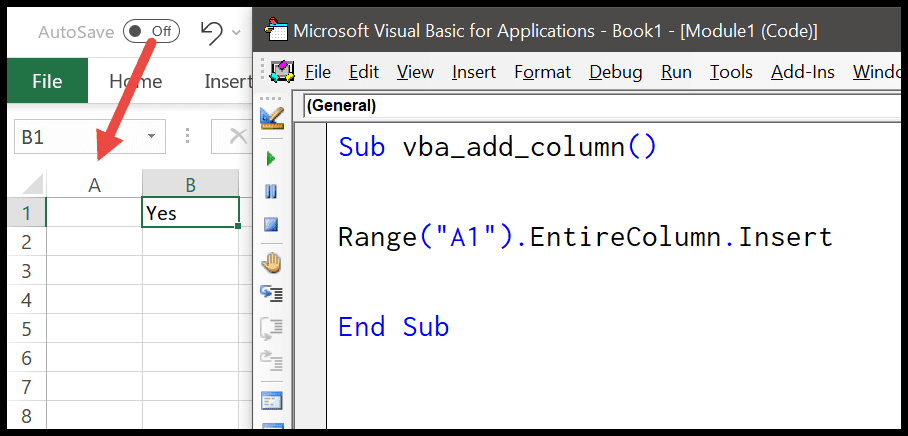Toggle the AutoSave switch
The height and width of the screenshot is (436, 908).
[x=151, y=32]
